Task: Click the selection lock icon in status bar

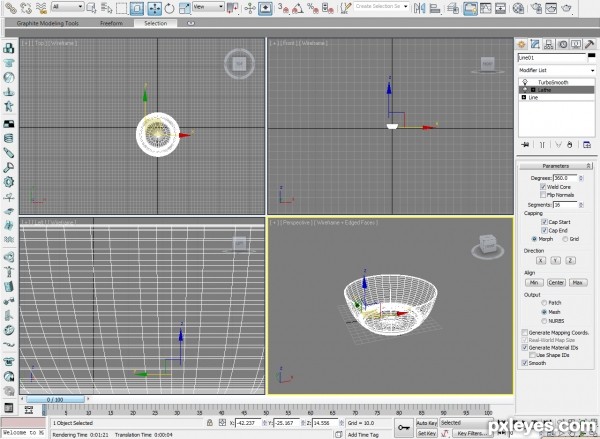Action: [209, 423]
